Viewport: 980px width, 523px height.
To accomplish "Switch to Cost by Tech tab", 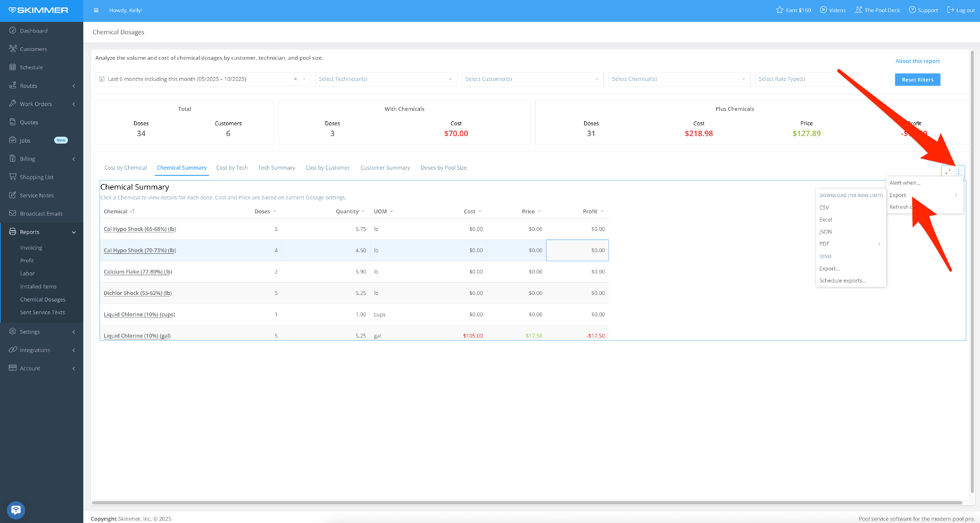I will (x=232, y=168).
